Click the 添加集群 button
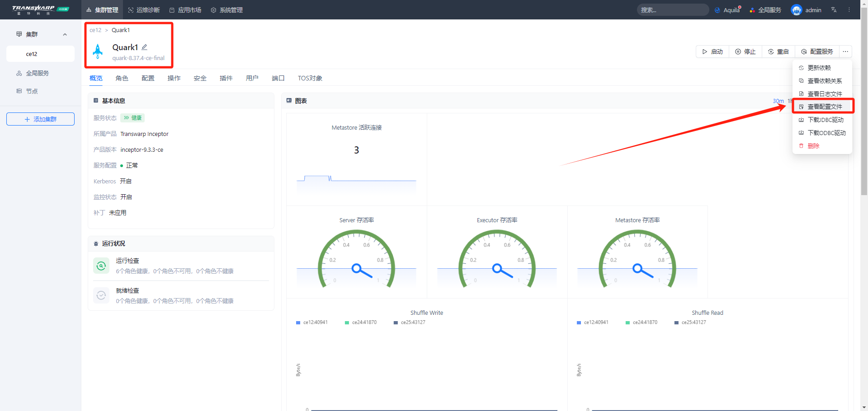The image size is (868, 411). (40, 119)
